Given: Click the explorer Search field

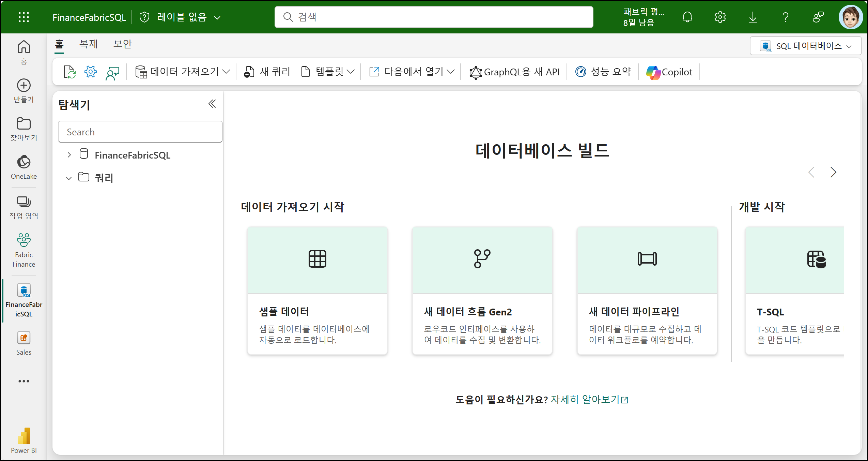Looking at the screenshot, I should tap(140, 132).
